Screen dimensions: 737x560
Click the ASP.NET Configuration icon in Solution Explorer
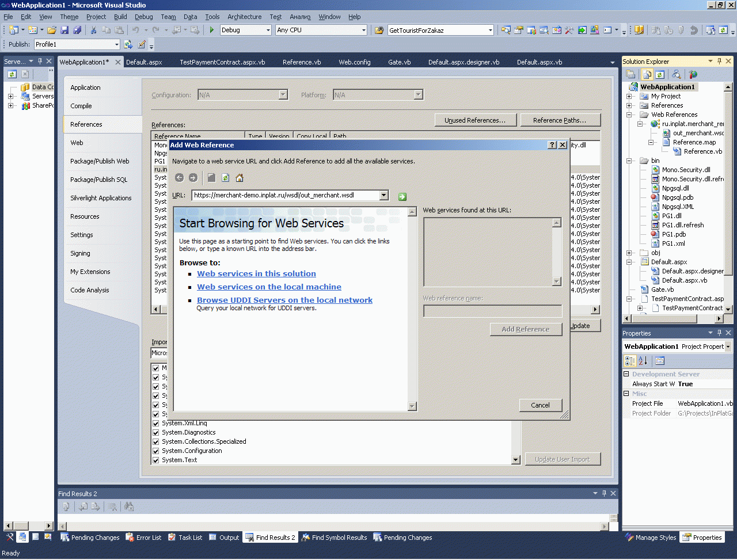[x=693, y=74]
